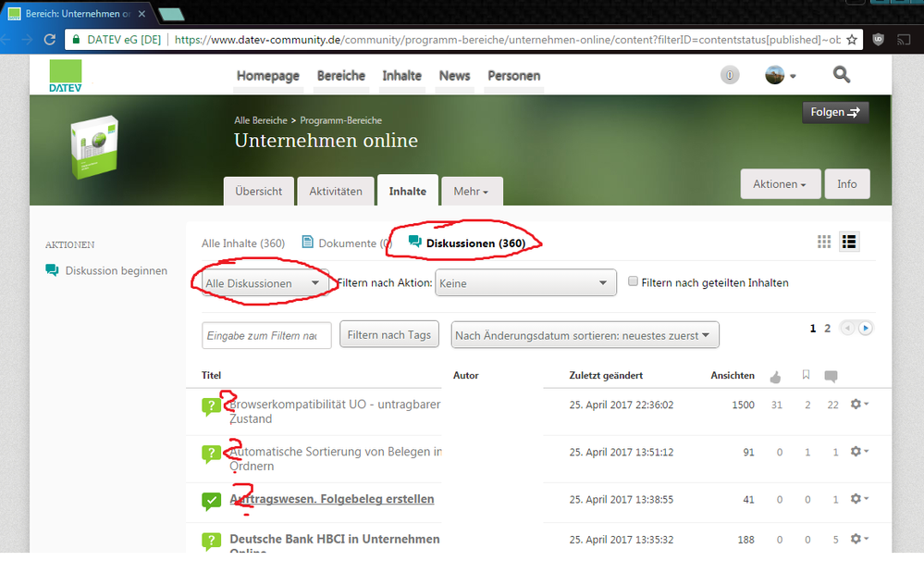Click answered checkmark icon of Auftragswesen discussion

click(x=211, y=501)
